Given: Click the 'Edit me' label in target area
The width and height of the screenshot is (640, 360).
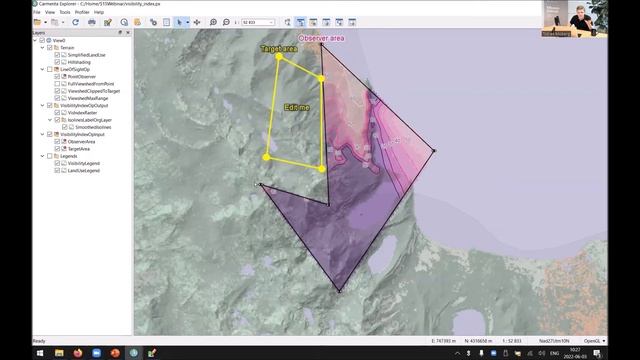Looking at the screenshot, I should (297, 107).
